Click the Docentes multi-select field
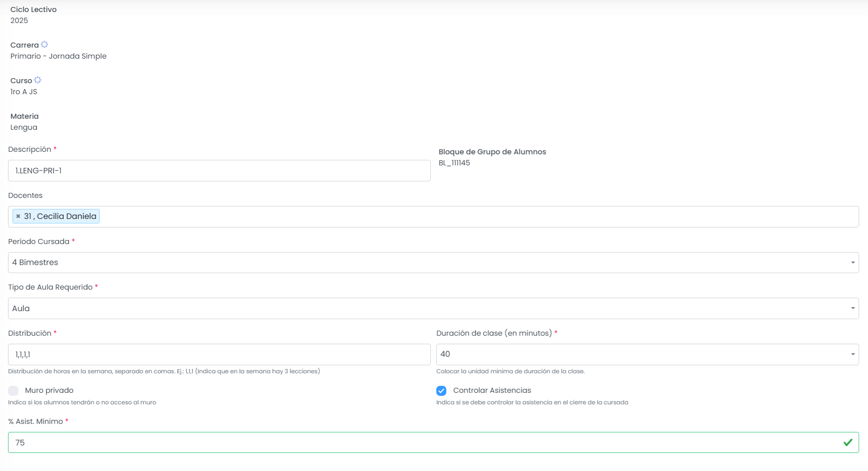This screenshot has height=471, width=868. 433,216
